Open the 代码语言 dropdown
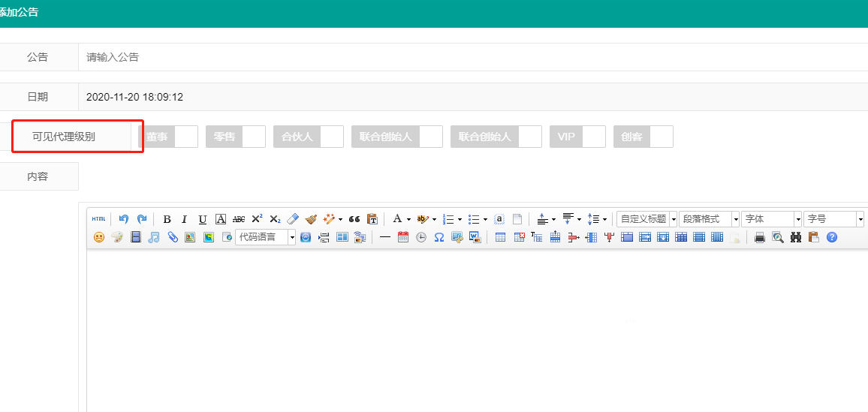868x412 pixels. tap(266, 237)
